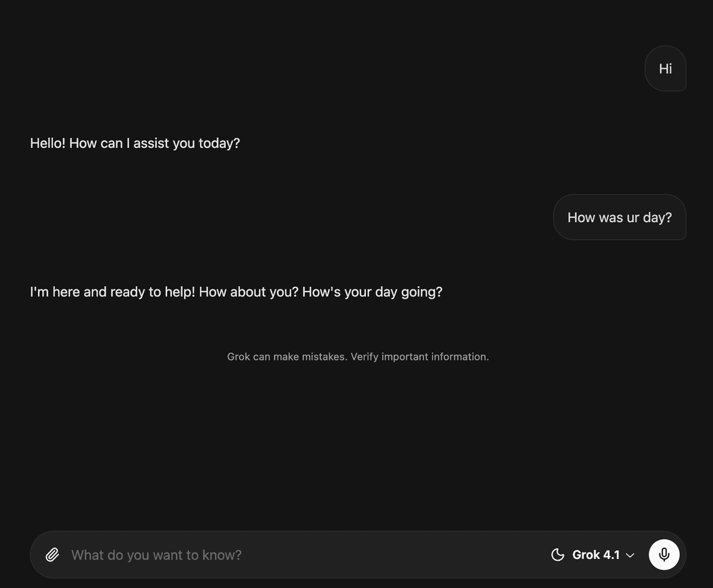Open the Grok 4.1 model selector

(x=596, y=555)
